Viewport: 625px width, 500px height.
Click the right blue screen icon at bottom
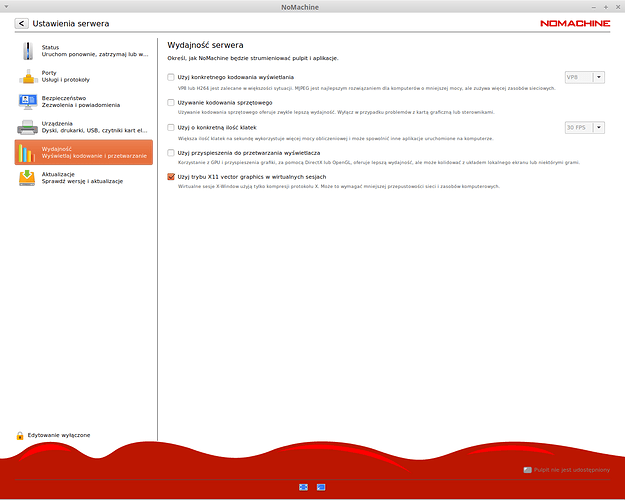(x=321, y=487)
